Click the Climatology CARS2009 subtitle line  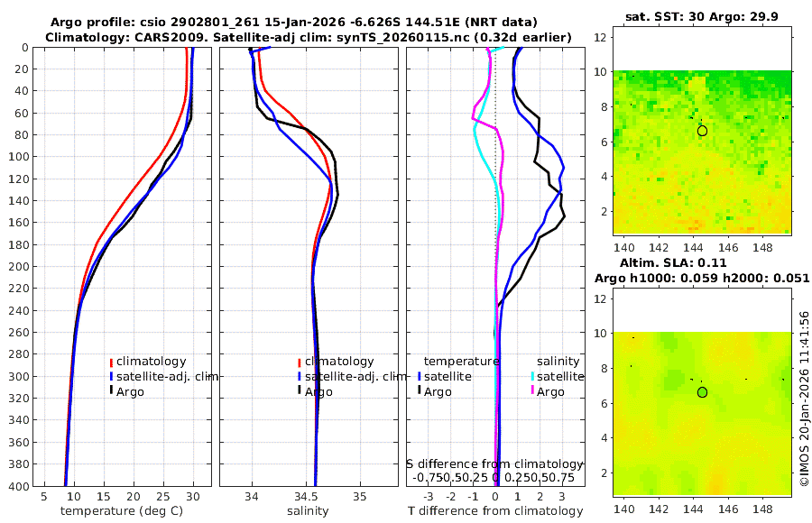[x=309, y=37]
